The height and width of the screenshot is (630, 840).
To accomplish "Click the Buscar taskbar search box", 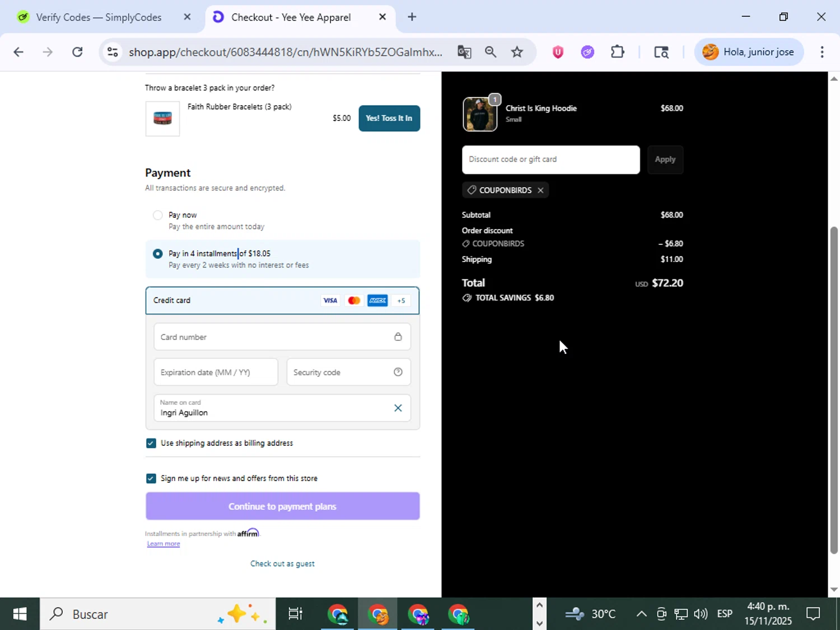I will pos(157,614).
